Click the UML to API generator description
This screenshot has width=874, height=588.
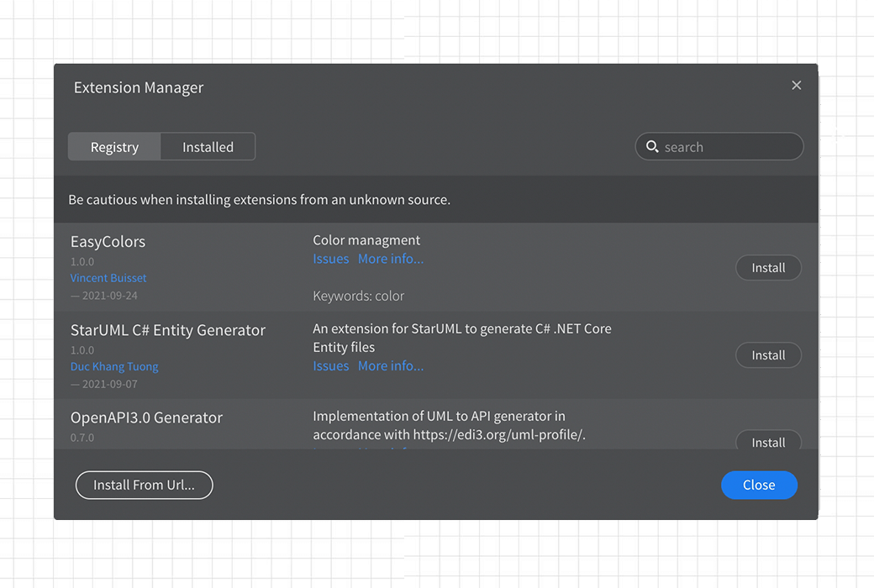(450, 425)
